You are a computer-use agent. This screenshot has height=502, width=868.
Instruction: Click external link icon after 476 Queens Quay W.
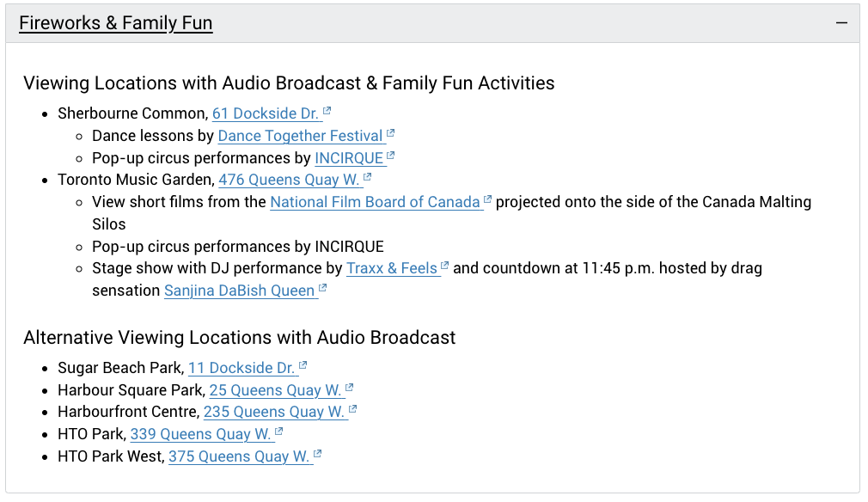tap(368, 178)
